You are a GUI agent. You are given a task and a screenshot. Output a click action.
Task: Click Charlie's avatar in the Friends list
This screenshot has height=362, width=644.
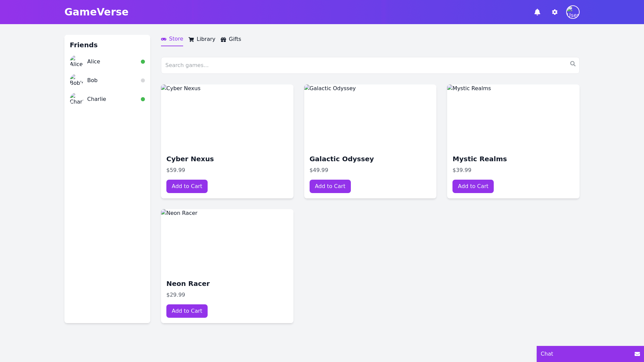(76, 99)
